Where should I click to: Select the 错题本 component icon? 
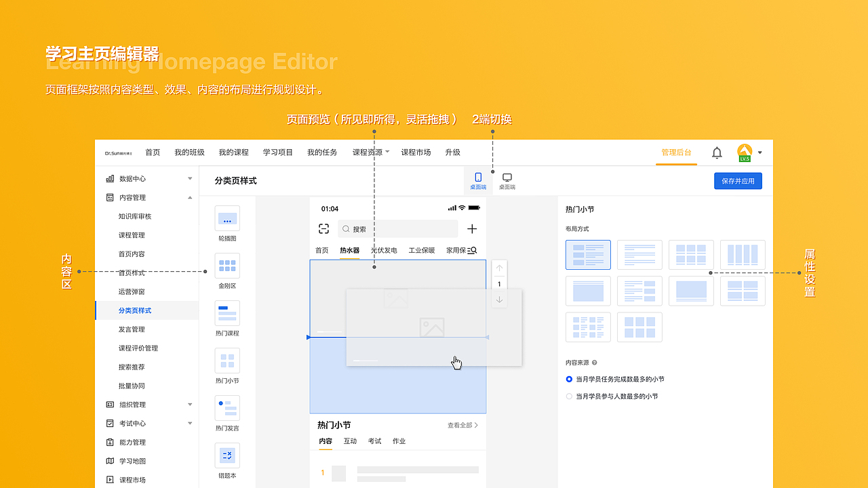(227, 455)
